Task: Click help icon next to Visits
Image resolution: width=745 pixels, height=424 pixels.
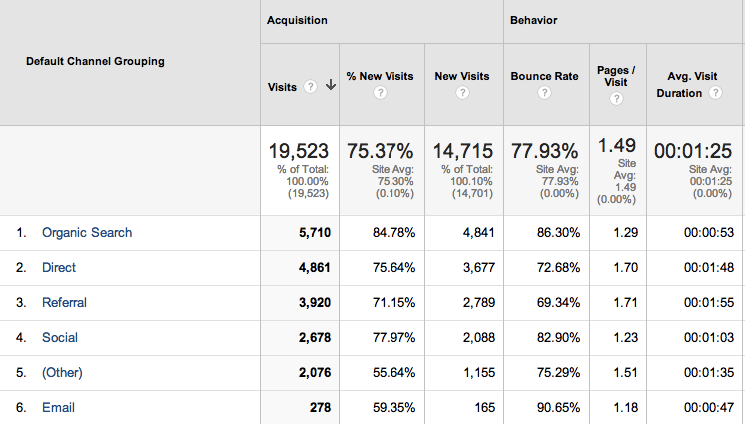Action: (x=310, y=87)
